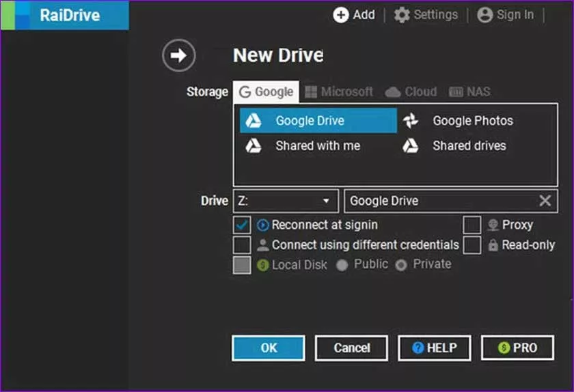Click the Shared drives icon
Screen dimensions: 574x392
tap(411, 145)
